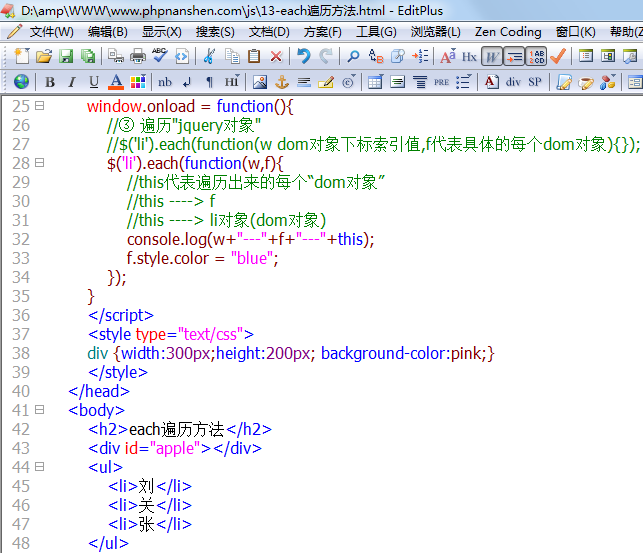Open the 浏览器(L) menu
The image size is (643, 553).
click(436, 32)
